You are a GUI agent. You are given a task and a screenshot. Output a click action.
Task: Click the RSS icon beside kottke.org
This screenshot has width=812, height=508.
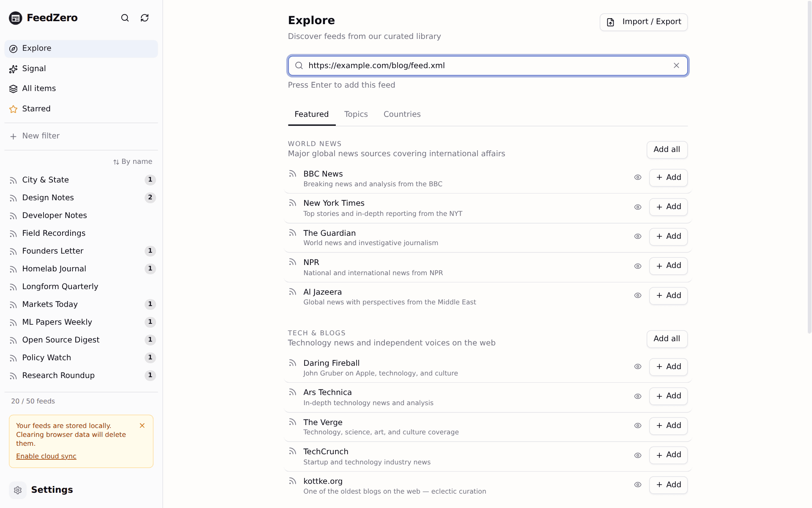click(293, 481)
